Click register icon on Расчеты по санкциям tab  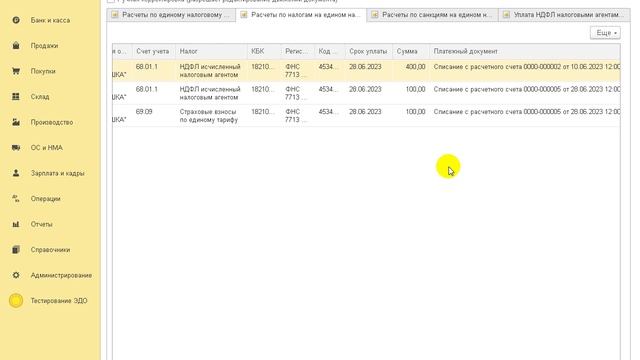(x=374, y=15)
